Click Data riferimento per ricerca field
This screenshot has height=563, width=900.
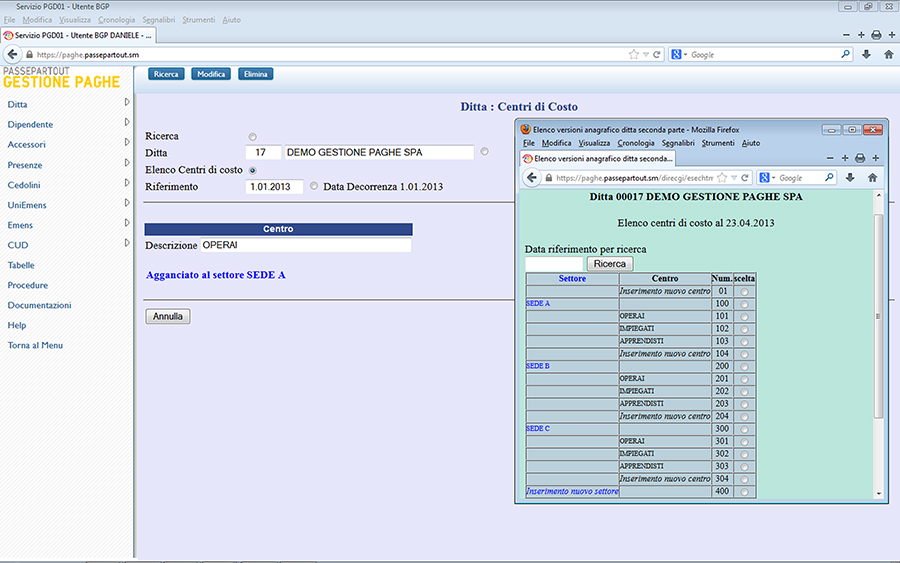pyautogui.click(x=554, y=264)
